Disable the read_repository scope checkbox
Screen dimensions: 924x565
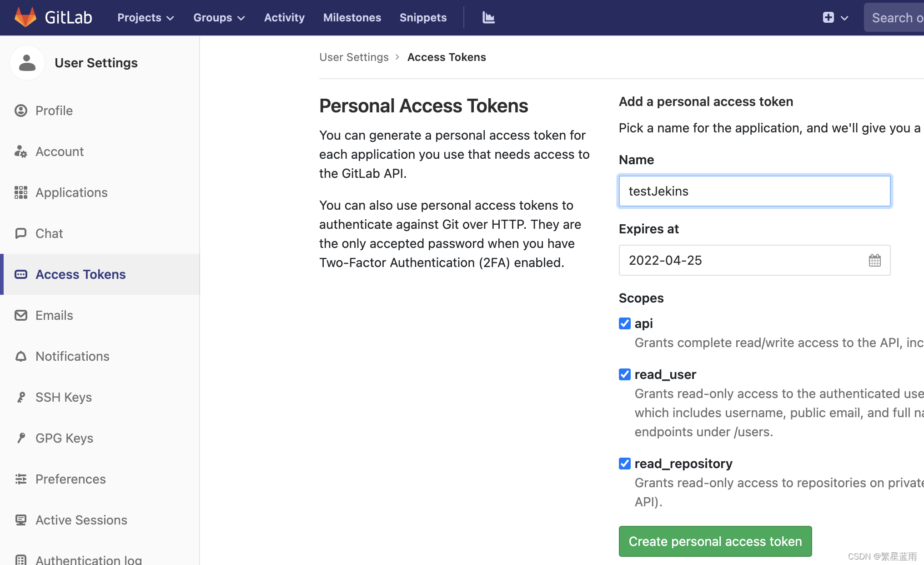click(625, 464)
